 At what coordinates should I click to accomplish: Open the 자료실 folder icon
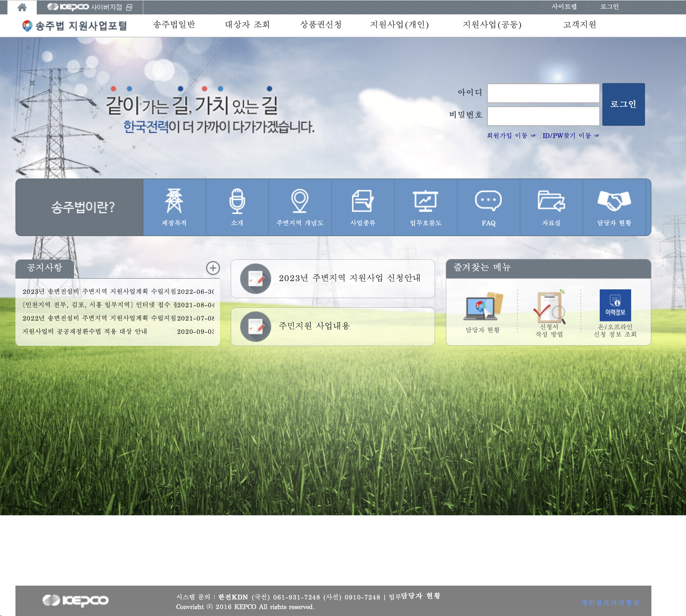[551, 201]
